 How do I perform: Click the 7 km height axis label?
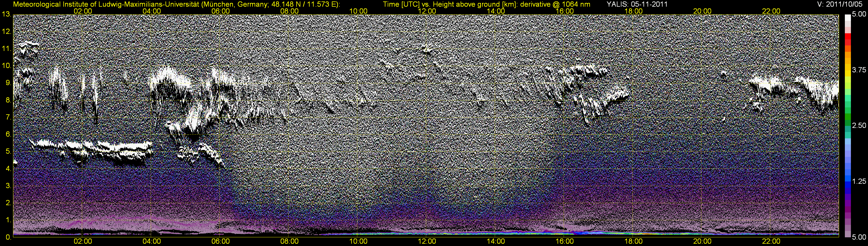tap(8, 117)
